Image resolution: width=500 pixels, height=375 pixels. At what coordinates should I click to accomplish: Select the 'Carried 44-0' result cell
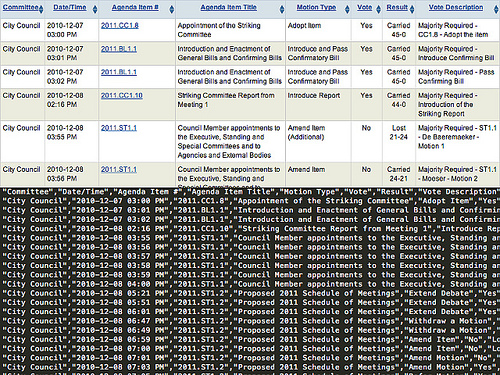tap(399, 104)
